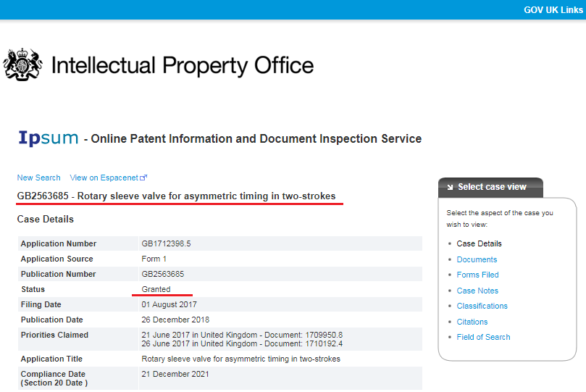Open the GOV UK Links menu
This screenshot has width=586, height=392.
click(553, 9)
